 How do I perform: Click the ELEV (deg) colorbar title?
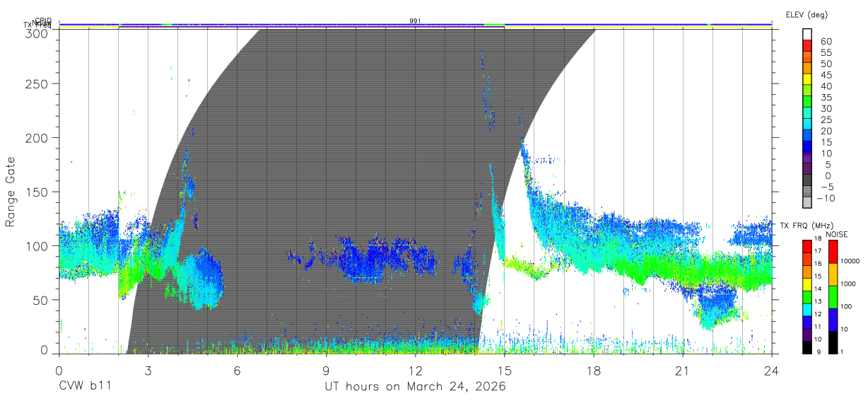(x=807, y=15)
